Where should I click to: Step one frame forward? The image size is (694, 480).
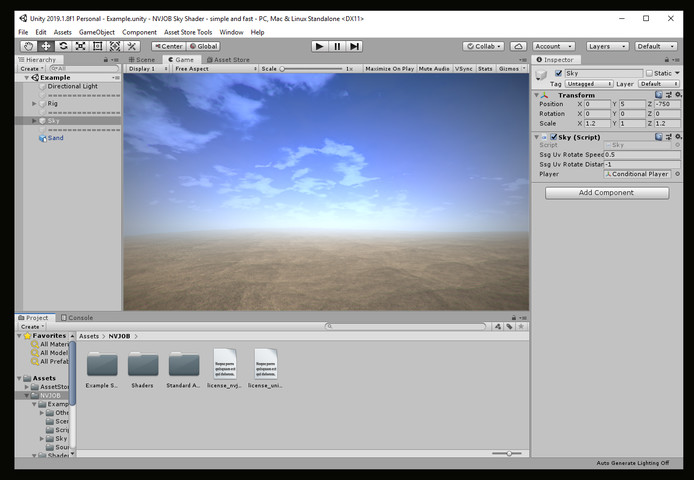point(354,46)
